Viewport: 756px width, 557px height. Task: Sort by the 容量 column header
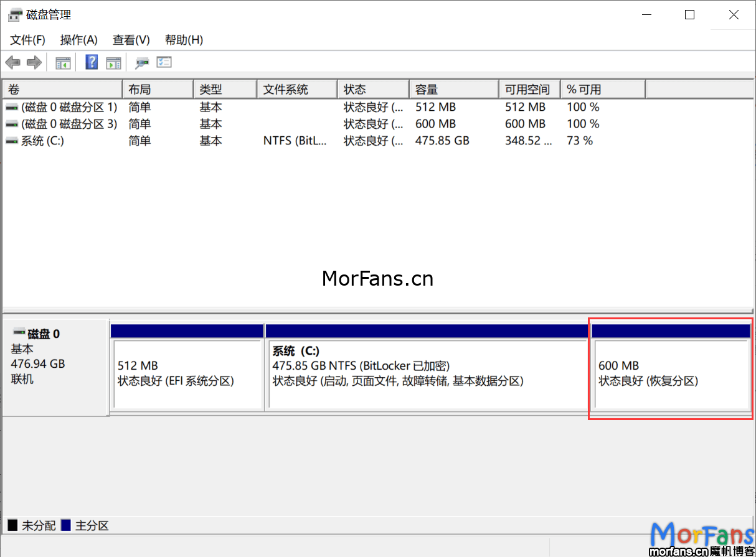(454, 90)
